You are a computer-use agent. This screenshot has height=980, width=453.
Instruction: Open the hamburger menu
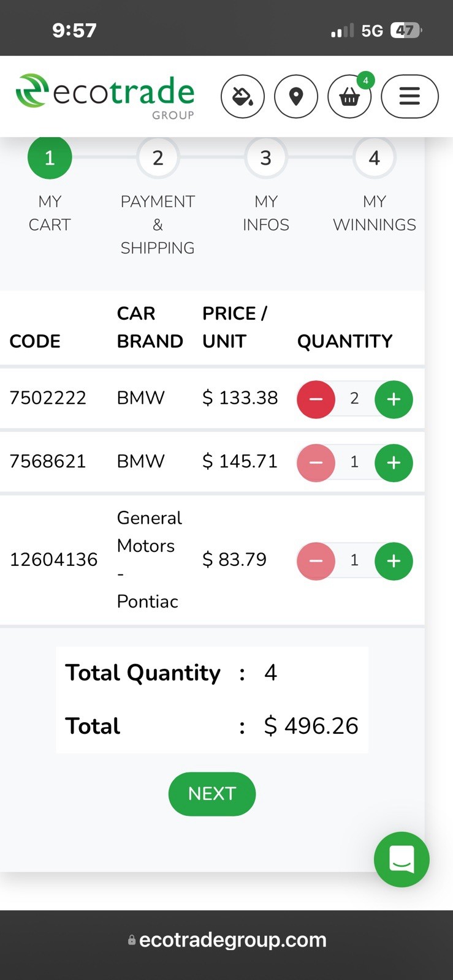(x=409, y=96)
